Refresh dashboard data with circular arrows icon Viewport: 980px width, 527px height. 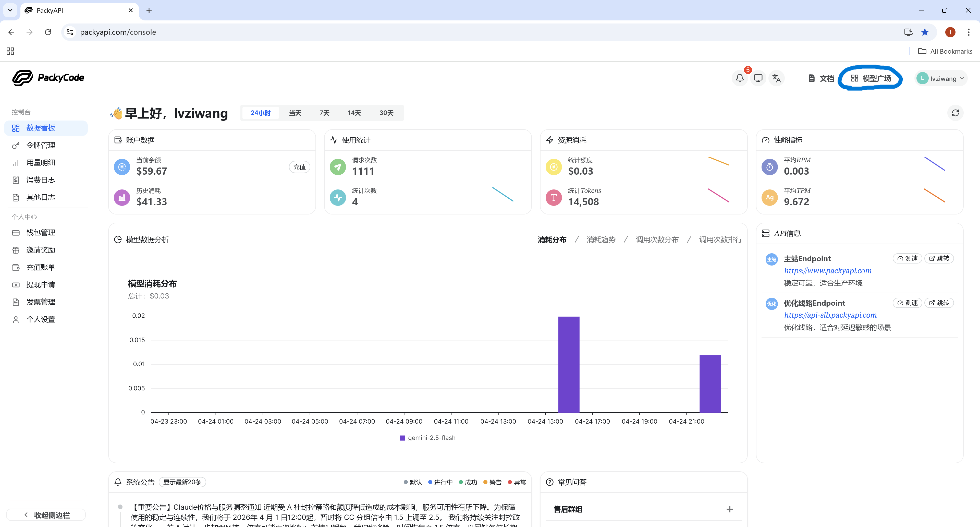955,113
